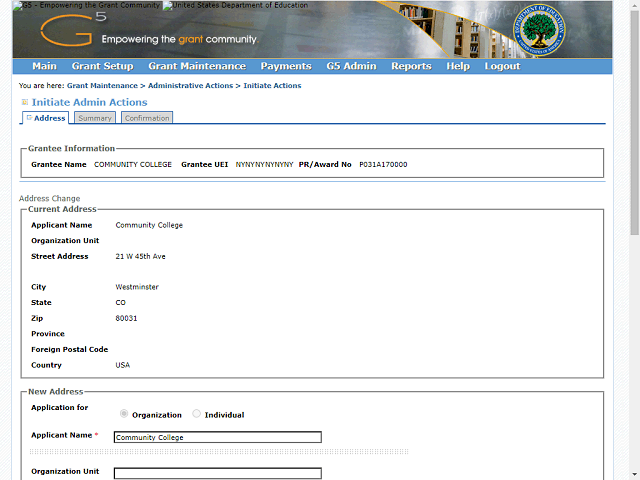Click the Applicant Name input field
Viewport: 640px width, 480px height.
pos(217,437)
